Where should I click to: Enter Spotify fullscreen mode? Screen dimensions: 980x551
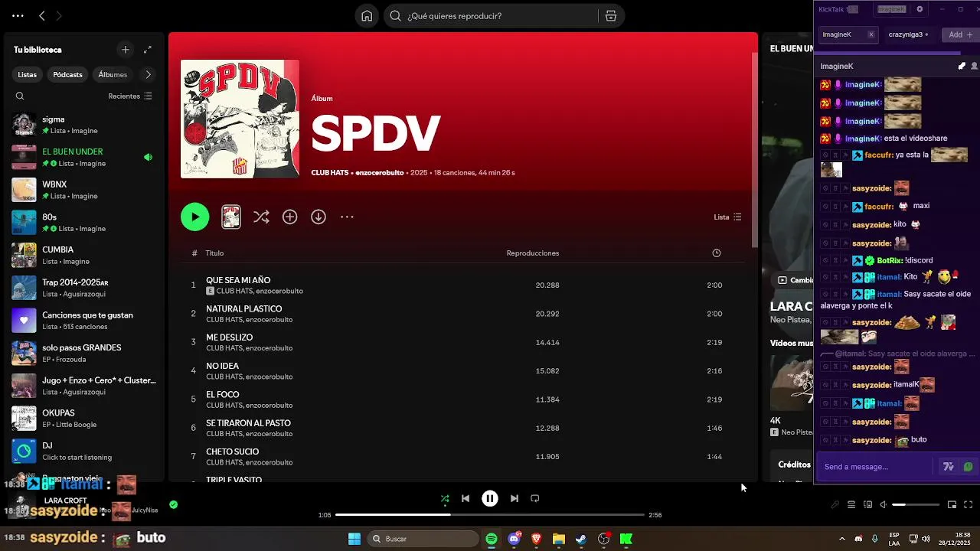(968, 504)
